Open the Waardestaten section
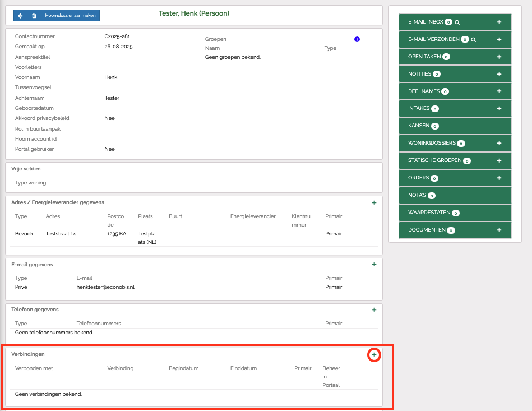 click(429, 213)
